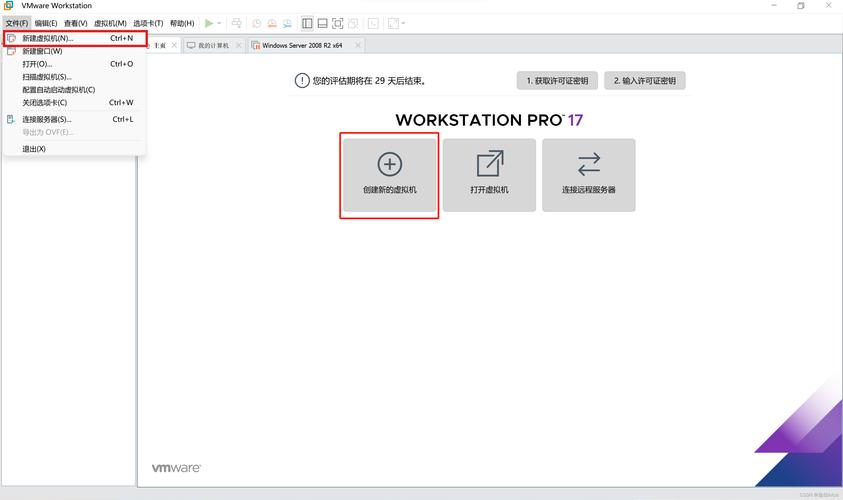Image resolution: width=843 pixels, height=500 pixels.
Task: Click the green Power On play icon
Action: coord(209,23)
